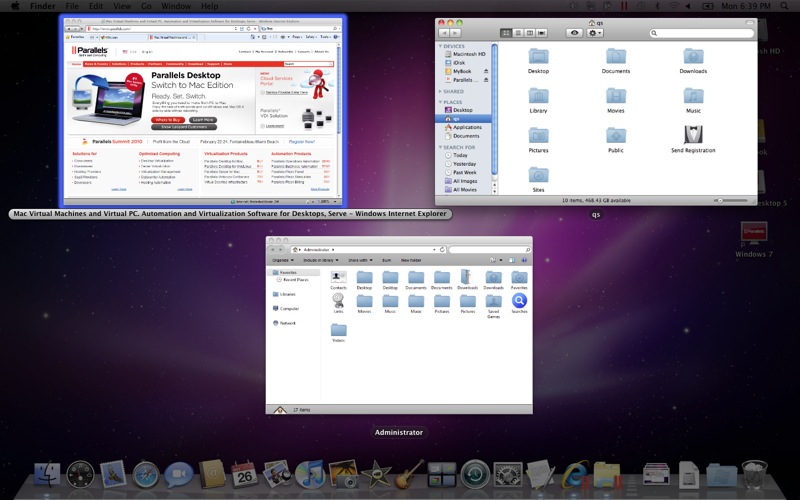Click the Send Registration tuxedo icon
Viewport: 800px width, 500px height.
pyautogui.click(x=693, y=134)
